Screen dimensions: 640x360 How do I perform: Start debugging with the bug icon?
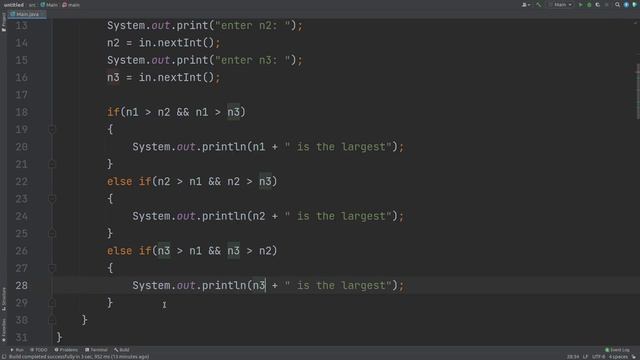click(589, 5)
